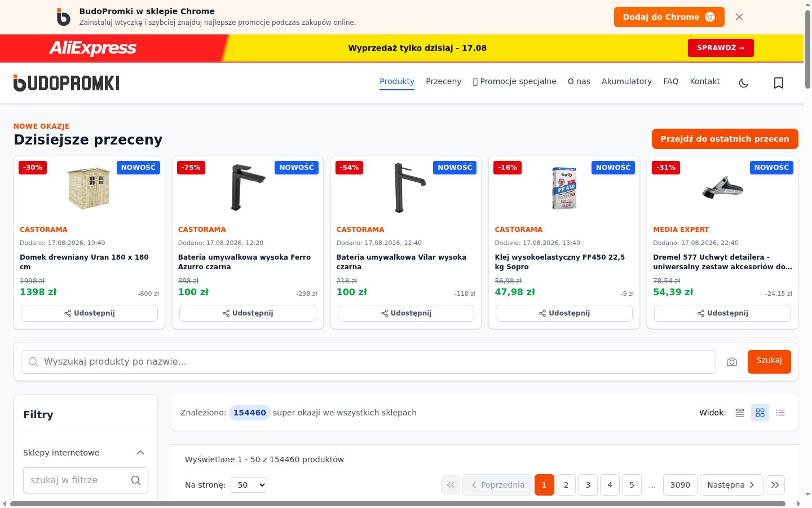
Task: Go to pagination page 5
Action: point(632,485)
